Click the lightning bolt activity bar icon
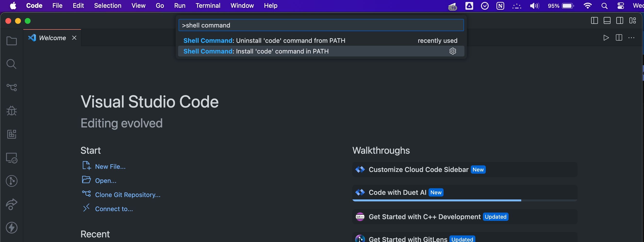644x242 pixels. click(11, 227)
